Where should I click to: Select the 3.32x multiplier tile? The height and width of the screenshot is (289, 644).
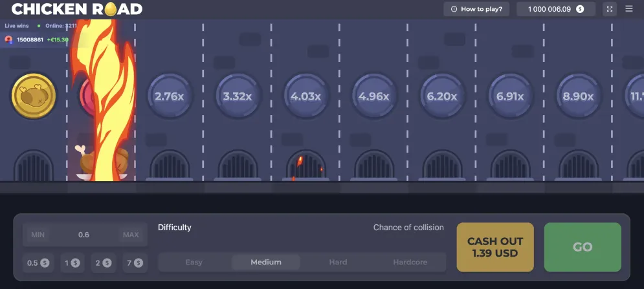coord(238,96)
